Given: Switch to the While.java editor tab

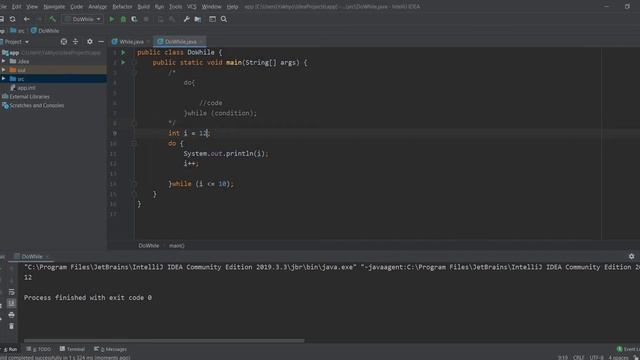Looking at the screenshot, I should [131, 42].
